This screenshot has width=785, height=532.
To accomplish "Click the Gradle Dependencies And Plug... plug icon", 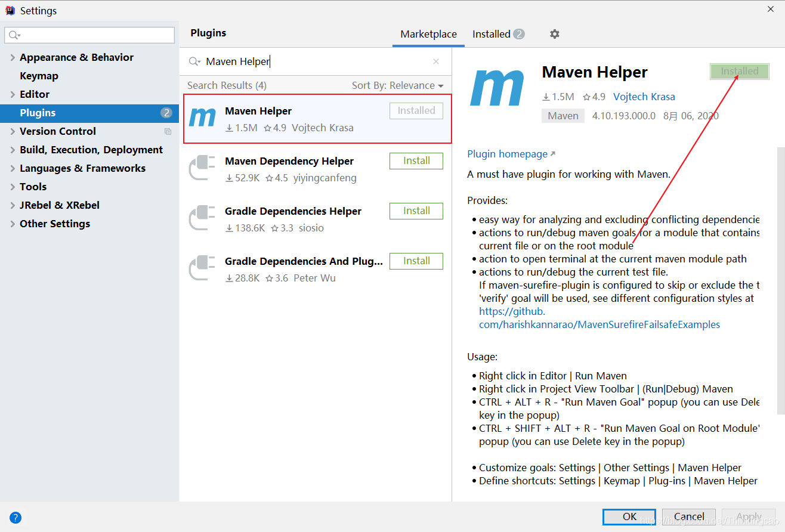I will click(202, 268).
